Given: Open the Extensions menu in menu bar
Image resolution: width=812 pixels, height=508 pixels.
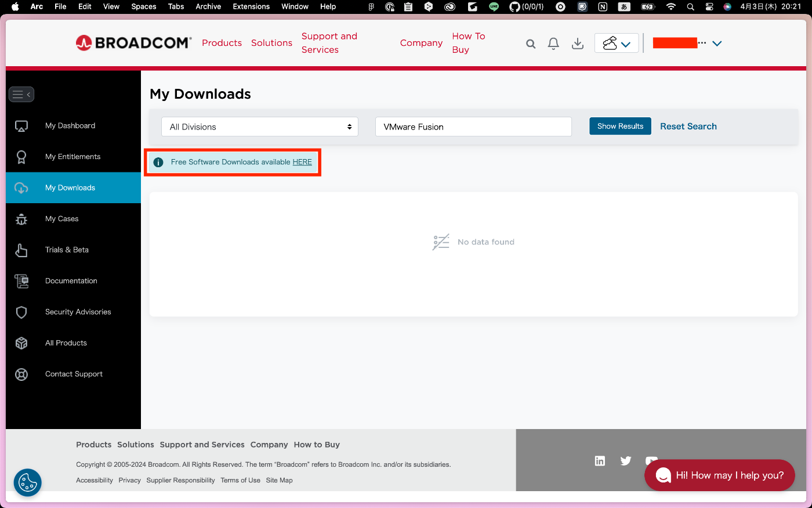Looking at the screenshot, I should tap(251, 6).
